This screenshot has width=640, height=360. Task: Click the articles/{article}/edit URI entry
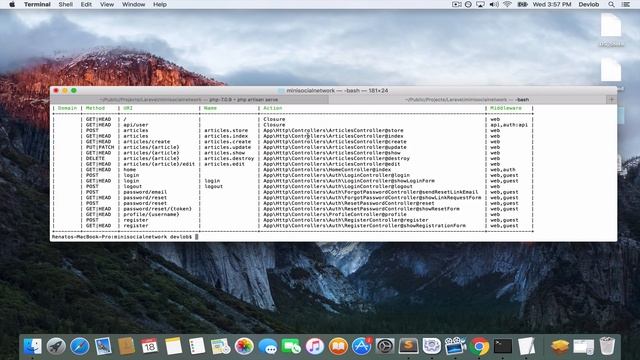pyautogui.click(x=159, y=164)
